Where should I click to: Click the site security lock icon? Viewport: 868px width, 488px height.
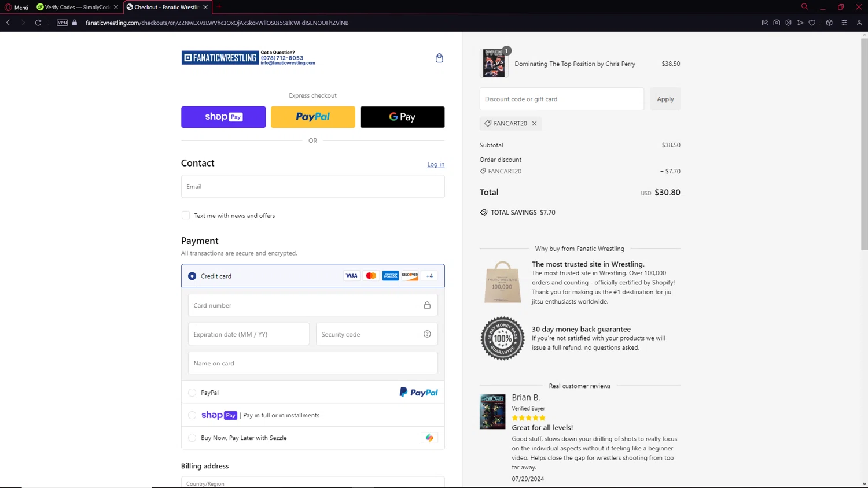(x=75, y=23)
